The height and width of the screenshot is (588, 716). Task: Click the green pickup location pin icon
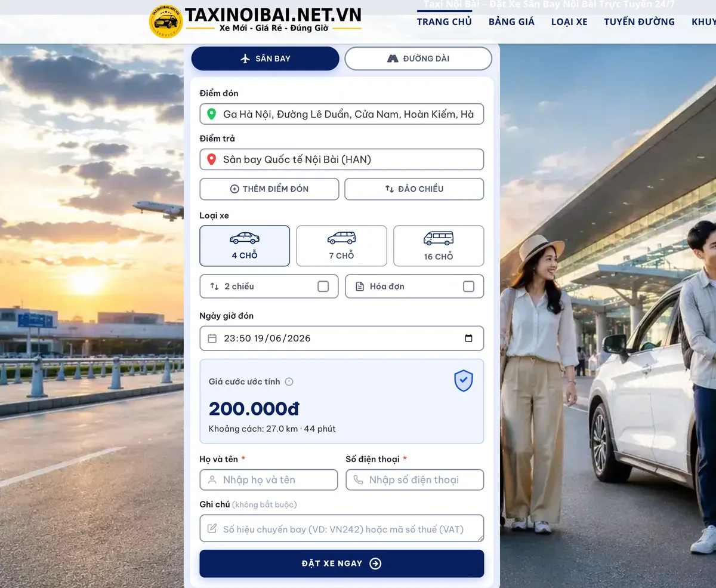click(211, 114)
